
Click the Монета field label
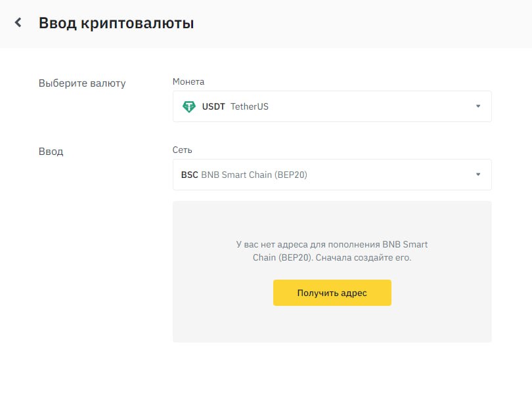point(188,82)
